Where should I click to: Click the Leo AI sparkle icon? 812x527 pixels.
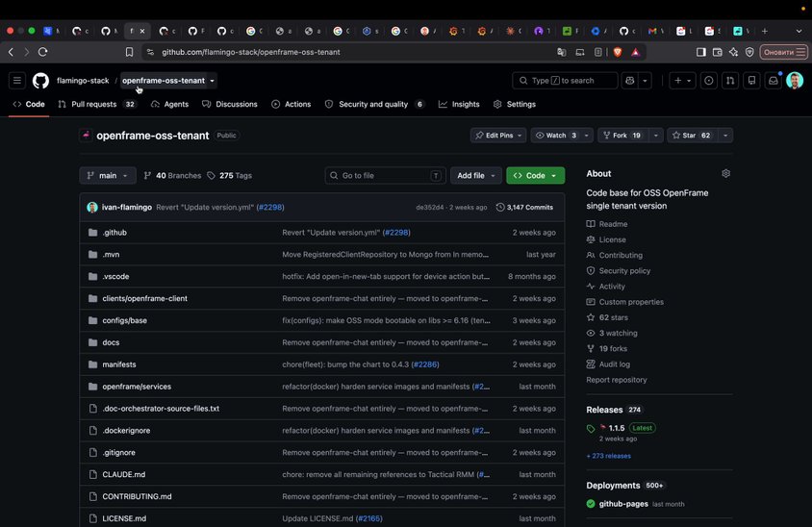733,52
